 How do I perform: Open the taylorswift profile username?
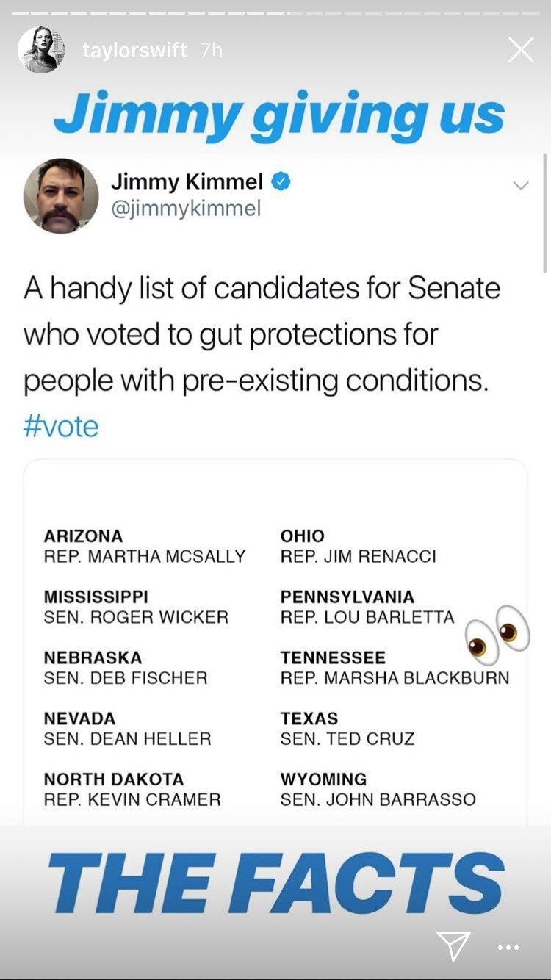coord(135,51)
